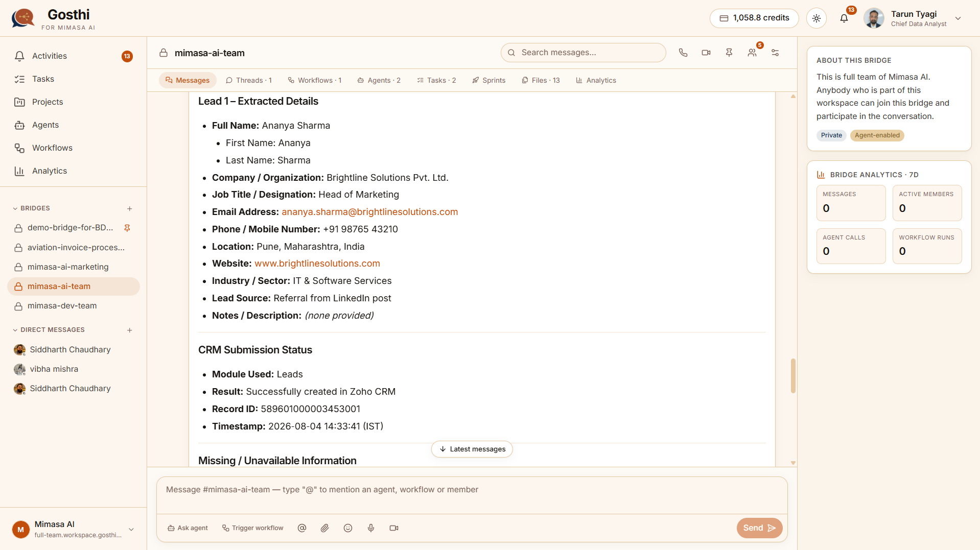Add a new bridge with plus icon
The image size is (980, 550).
pos(130,208)
